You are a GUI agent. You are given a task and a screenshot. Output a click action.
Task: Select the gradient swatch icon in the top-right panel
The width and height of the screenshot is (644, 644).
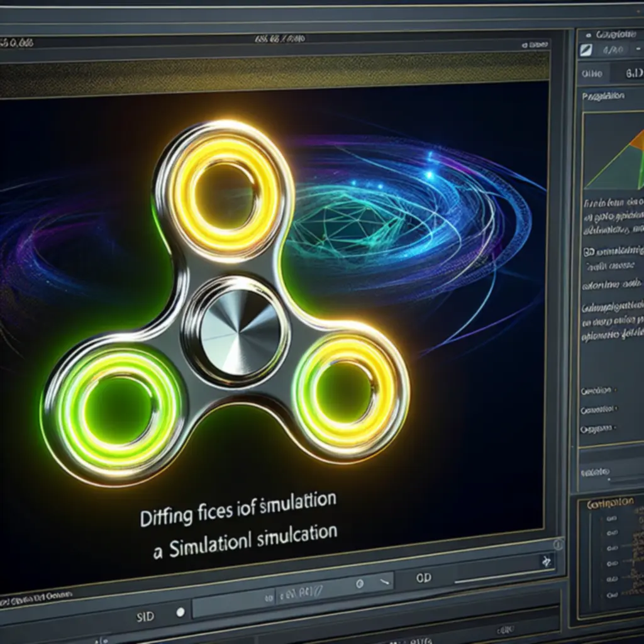[587, 48]
